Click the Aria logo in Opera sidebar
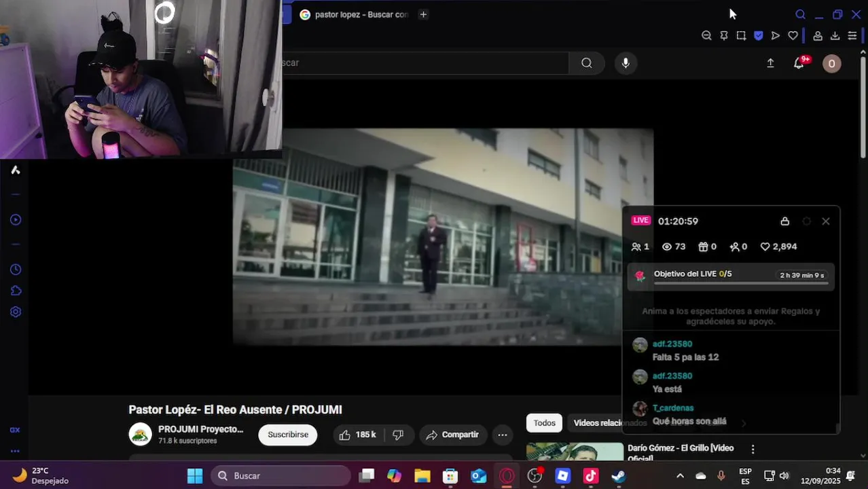This screenshot has height=489, width=868. click(16, 170)
